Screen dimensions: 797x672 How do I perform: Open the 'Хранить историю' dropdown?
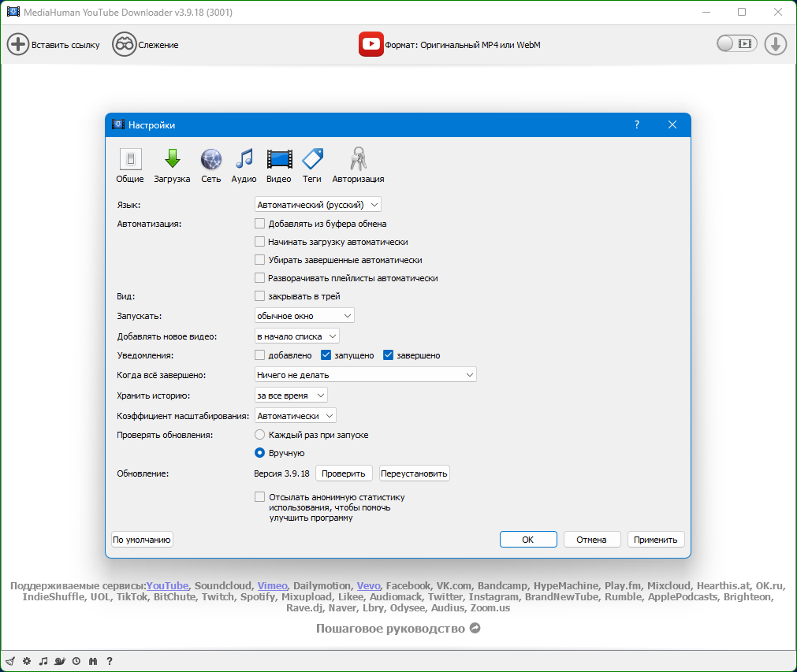[x=290, y=395]
